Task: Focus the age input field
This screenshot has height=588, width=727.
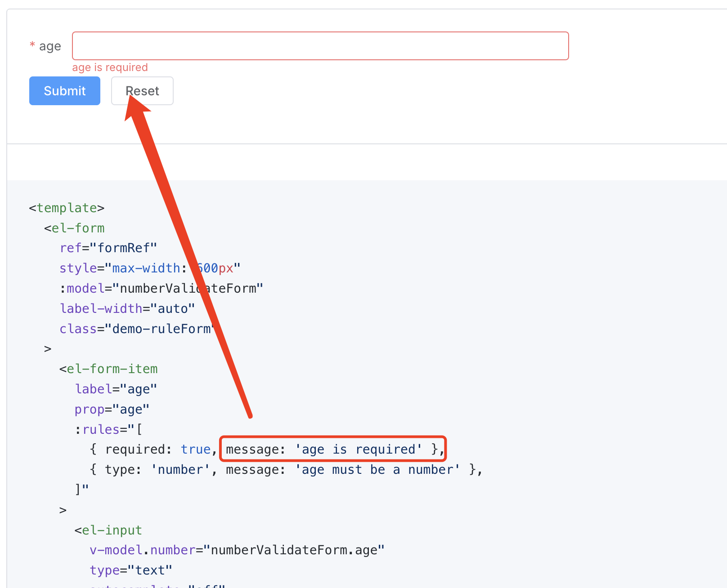Action: pyautogui.click(x=320, y=46)
